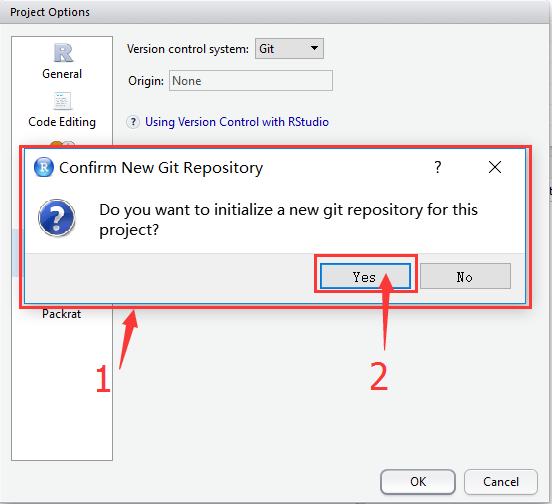552x504 pixels.
Task: Open the General options label
Action: (62, 74)
